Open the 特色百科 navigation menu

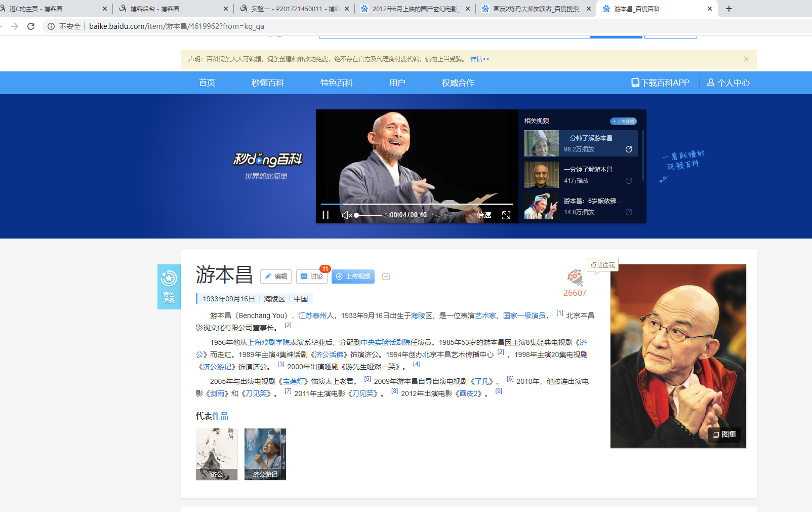pyautogui.click(x=337, y=83)
